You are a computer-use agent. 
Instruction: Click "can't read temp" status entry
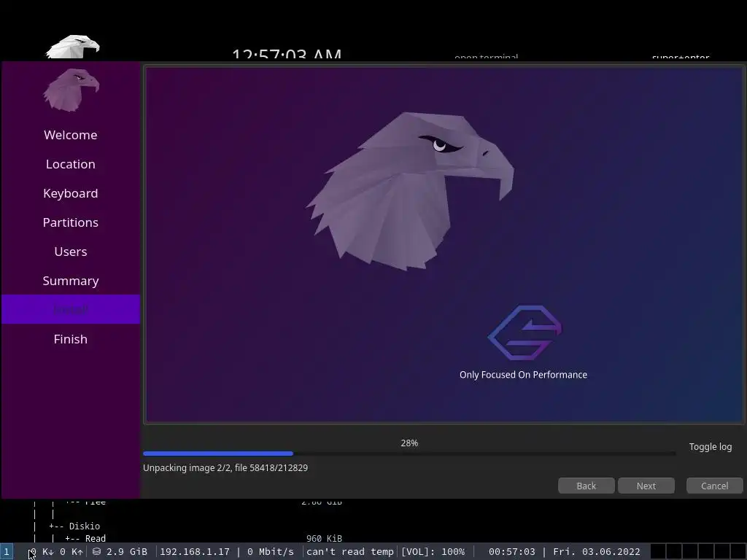[349, 551]
